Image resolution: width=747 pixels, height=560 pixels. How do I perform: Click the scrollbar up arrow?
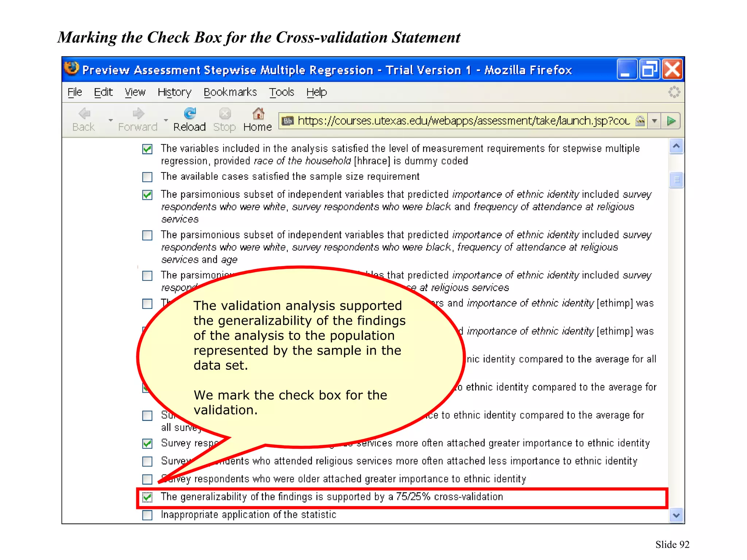[x=676, y=147]
